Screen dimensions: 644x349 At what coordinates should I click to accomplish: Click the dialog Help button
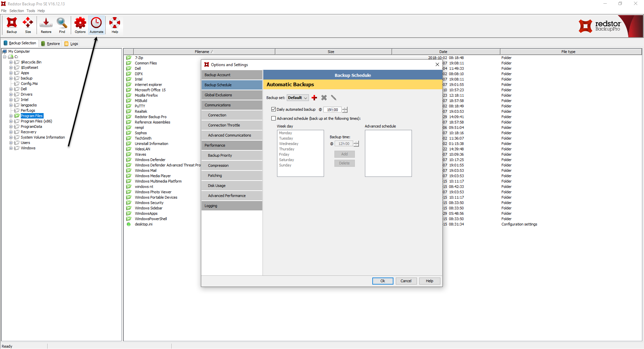(x=429, y=281)
